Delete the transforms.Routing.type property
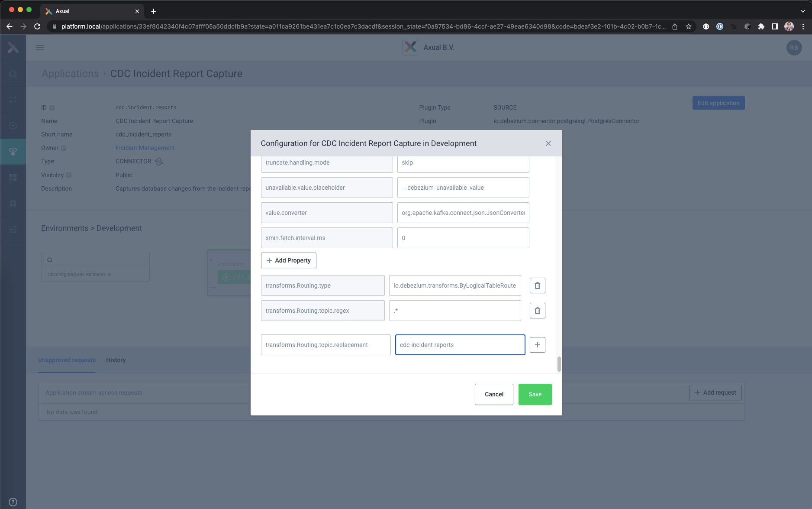 coord(537,285)
